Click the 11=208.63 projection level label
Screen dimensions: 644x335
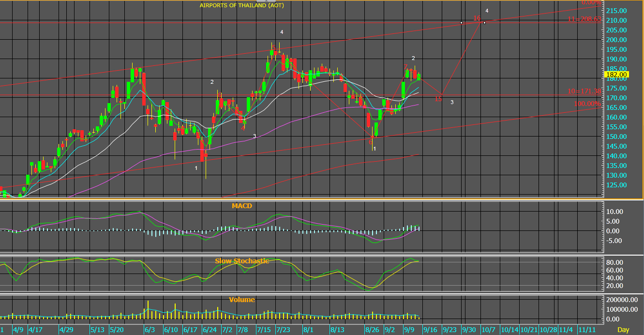pyautogui.click(x=585, y=19)
